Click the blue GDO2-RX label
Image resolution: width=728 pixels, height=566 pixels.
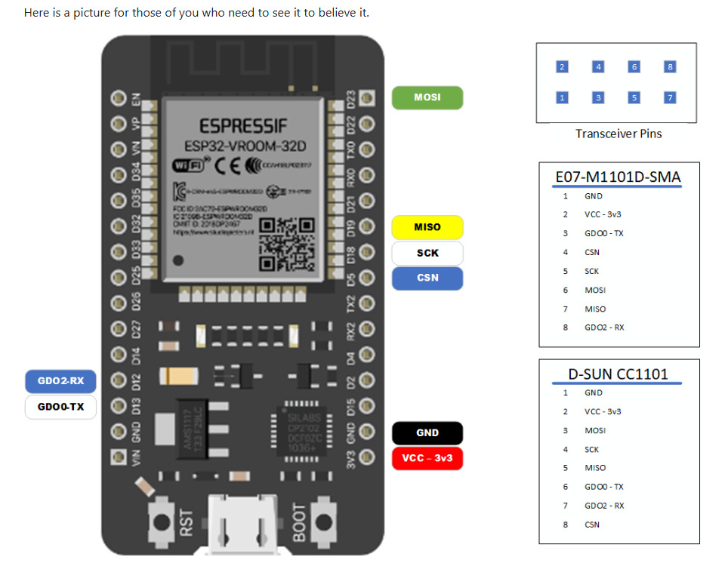pos(61,381)
